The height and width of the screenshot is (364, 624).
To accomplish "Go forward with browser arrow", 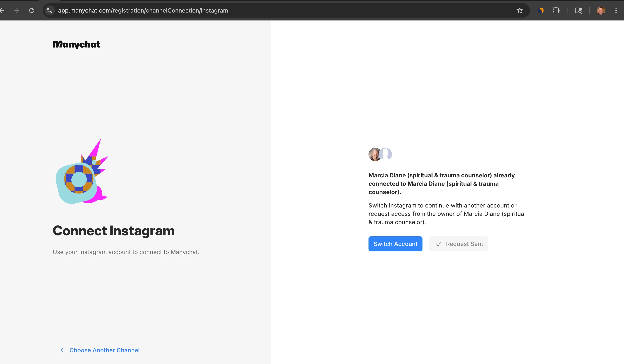I will pyautogui.click(x=17, y=10).
